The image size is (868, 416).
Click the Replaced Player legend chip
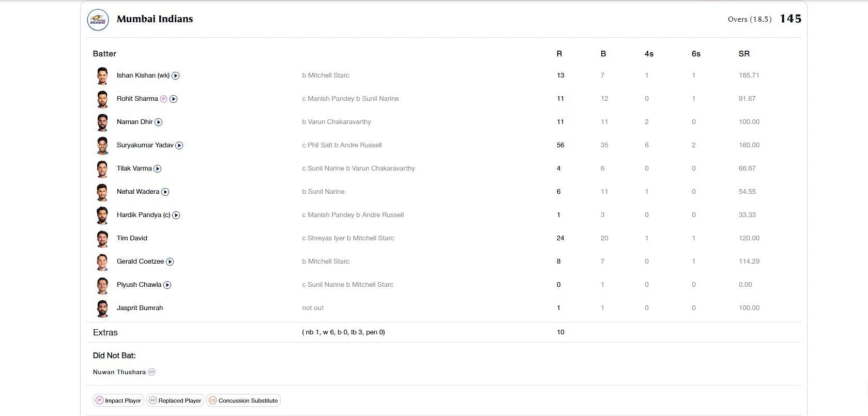(x=175, y=400)
